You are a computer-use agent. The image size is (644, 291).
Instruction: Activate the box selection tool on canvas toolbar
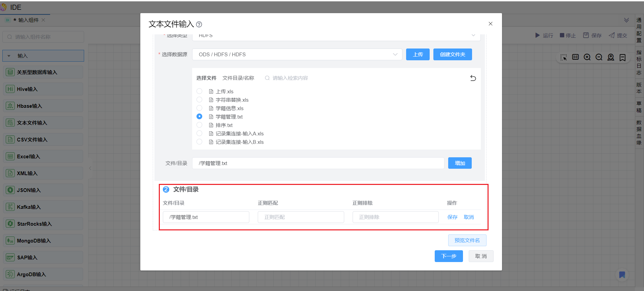coord(564,57)
